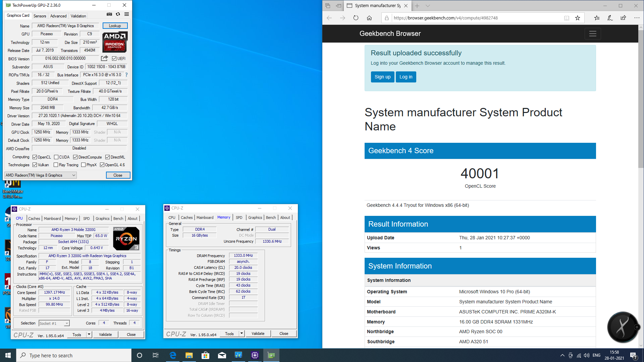Click the Cortana circle icon

(140, 355)
